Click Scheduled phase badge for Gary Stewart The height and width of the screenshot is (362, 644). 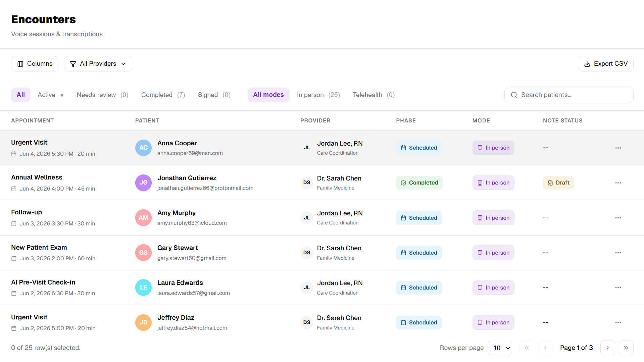coord(419,253)
